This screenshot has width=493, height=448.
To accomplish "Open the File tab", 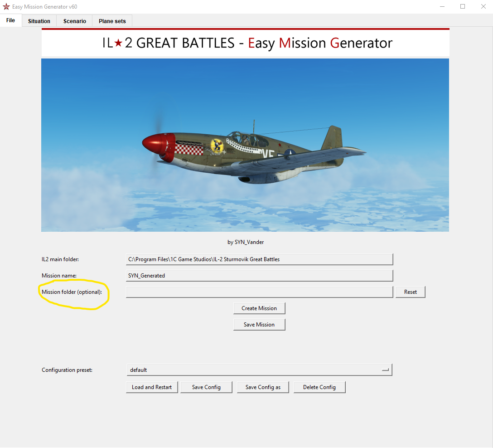I will click(x=11, y=20).
